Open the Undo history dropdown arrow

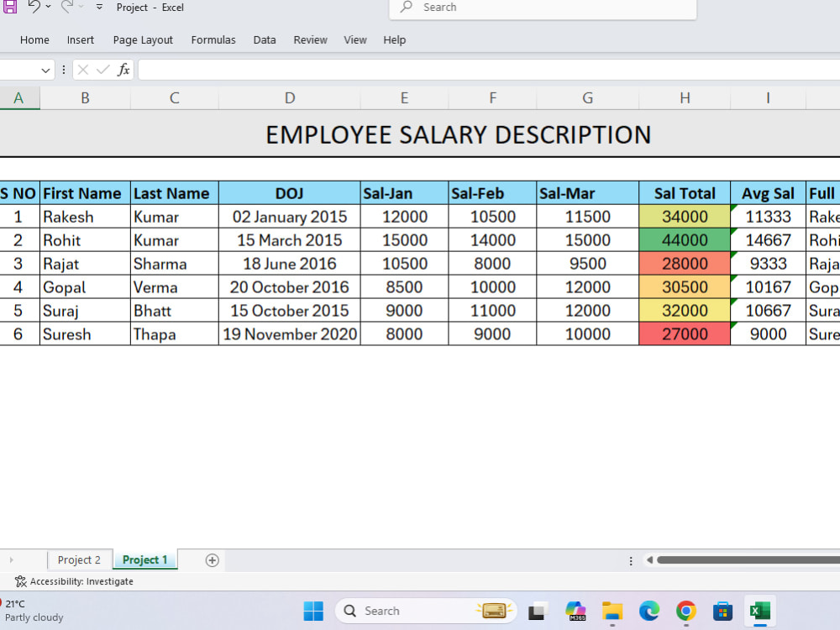pos(48,7)
